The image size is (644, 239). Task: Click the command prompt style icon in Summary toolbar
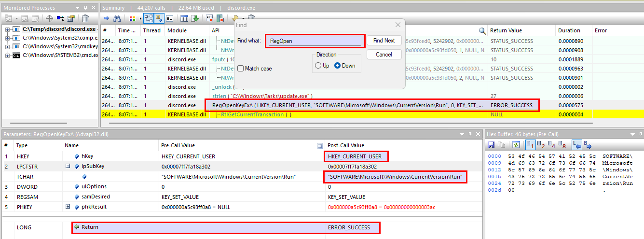point(169,18)
